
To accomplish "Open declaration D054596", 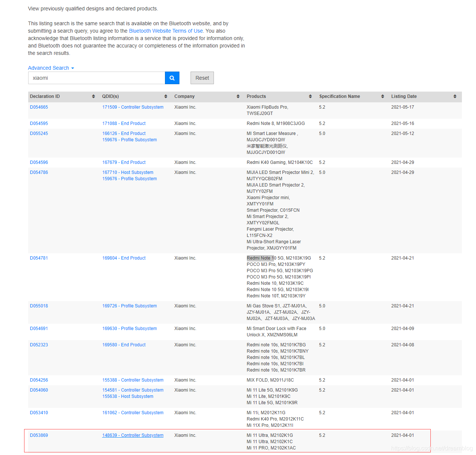I will pyautogui.click(x=39, y=162).
